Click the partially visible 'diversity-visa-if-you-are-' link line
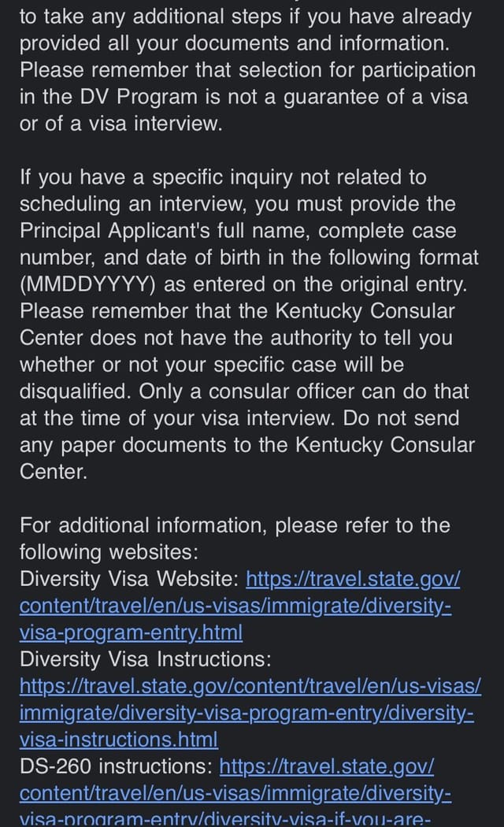This screenshot has height=827, width=504. tap(225, 819)
